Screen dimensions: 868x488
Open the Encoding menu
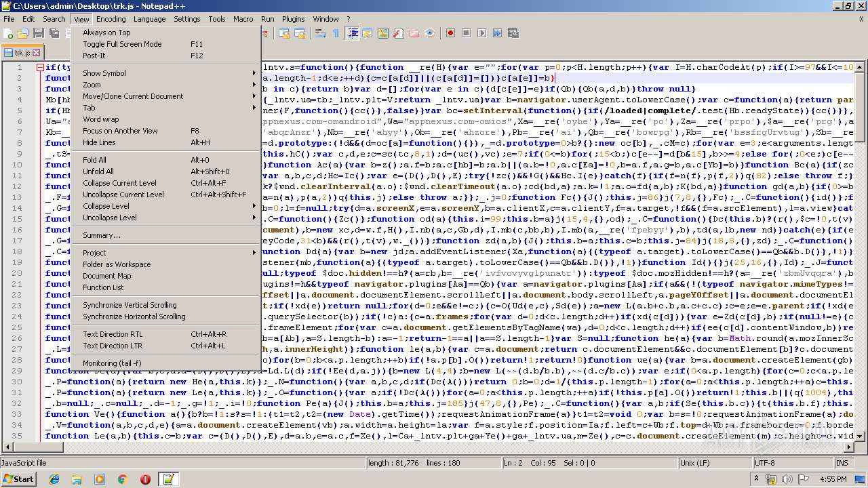[x=111, y=19]
